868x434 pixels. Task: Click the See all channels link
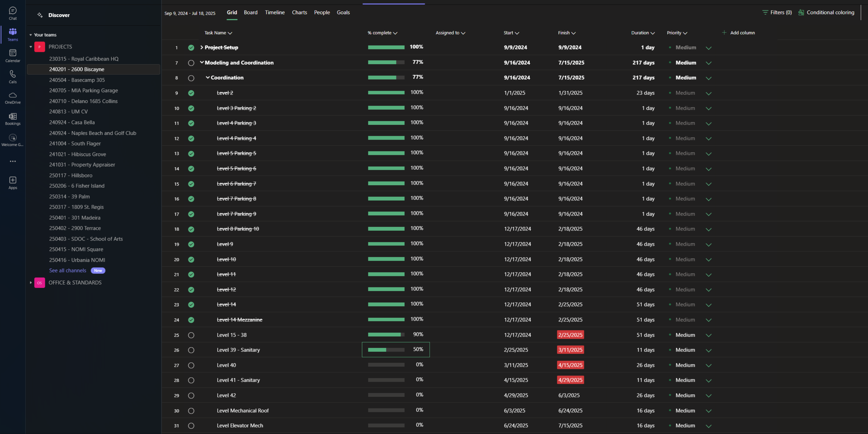click(68, 270)
